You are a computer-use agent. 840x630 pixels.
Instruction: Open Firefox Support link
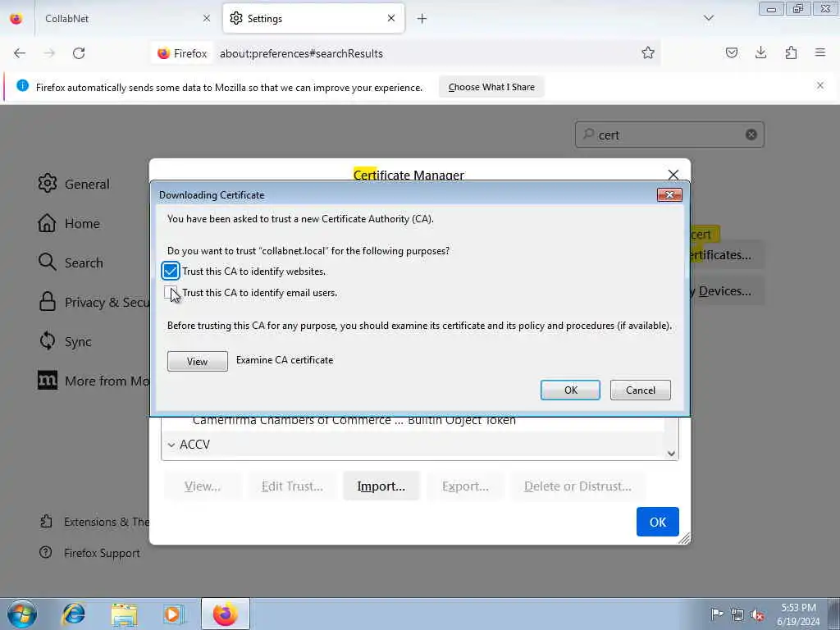[90, 553]
